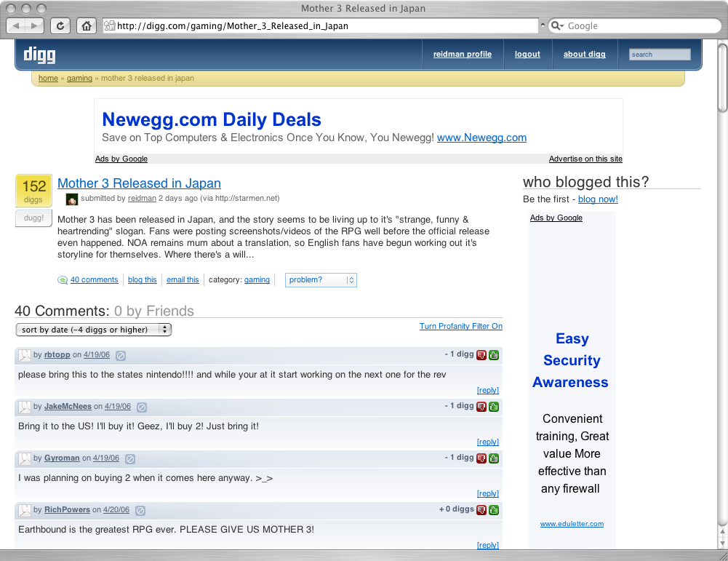This screenshot has height=561, width=728.
Task: Go forward with the browser forward arrow
Action: click(x=35, y=26)
